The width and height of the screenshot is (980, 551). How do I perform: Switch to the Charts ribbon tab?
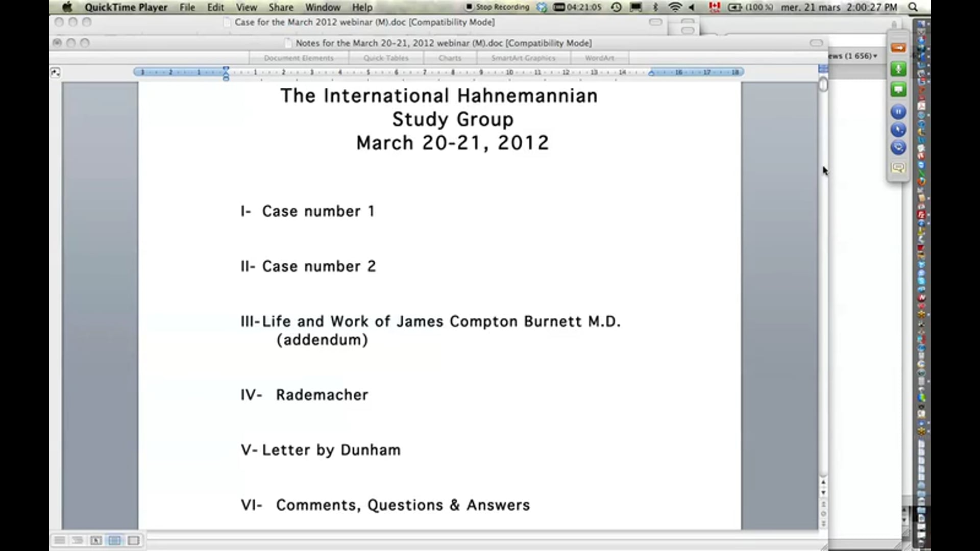coord(449,58)
